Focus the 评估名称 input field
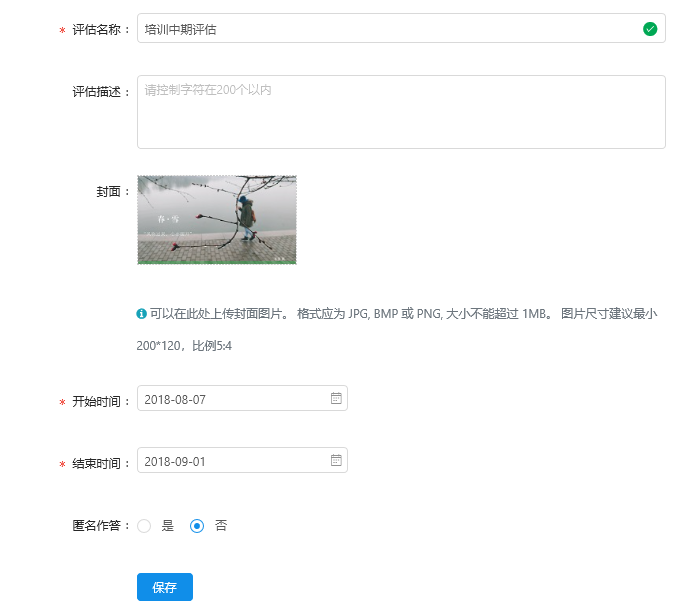Screen dimensions: 676x606 (x=401, y=28)
